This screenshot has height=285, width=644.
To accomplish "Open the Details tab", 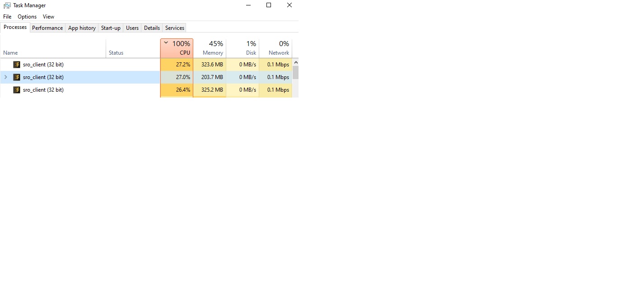I will click(152, 28).
